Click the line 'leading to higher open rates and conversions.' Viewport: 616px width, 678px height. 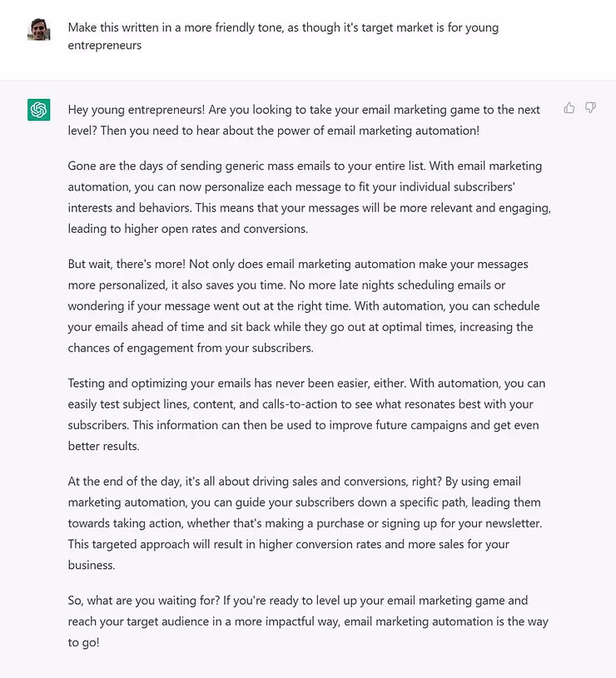click(x=188, y=229)
